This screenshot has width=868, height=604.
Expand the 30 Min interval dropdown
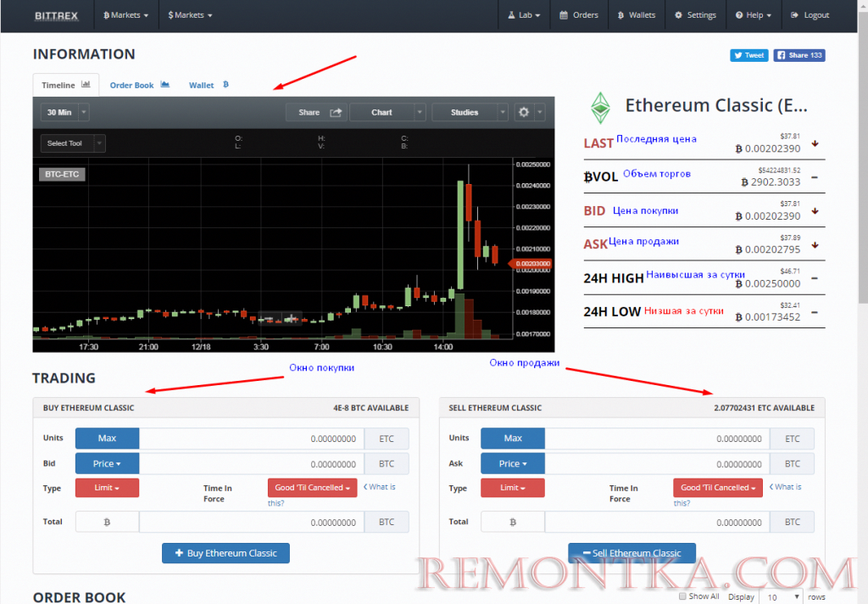pos(64,113)
